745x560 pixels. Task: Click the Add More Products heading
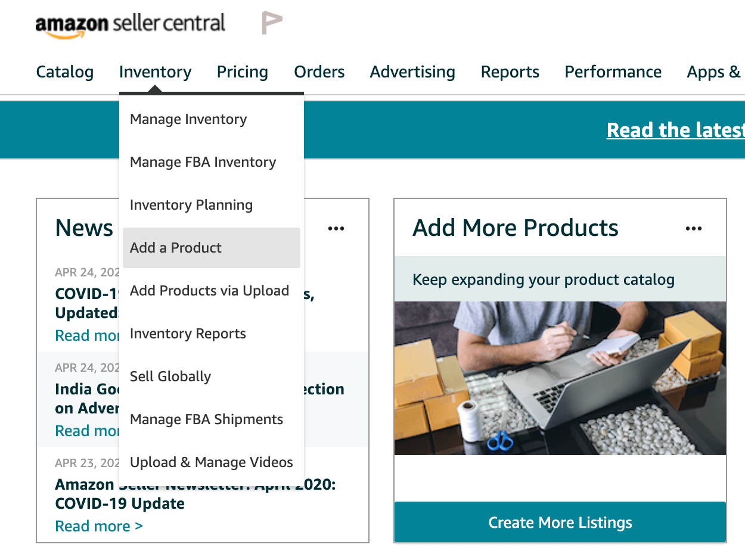pos(516,228)
